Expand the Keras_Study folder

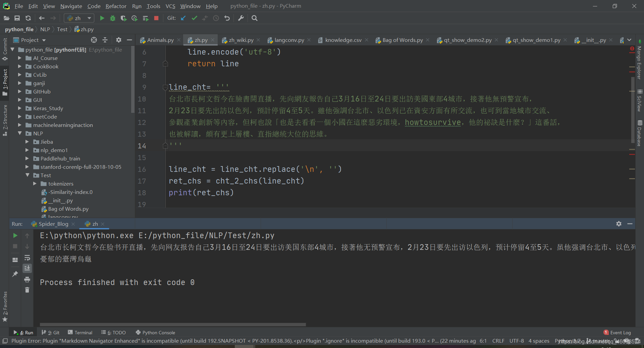(20, 108)
